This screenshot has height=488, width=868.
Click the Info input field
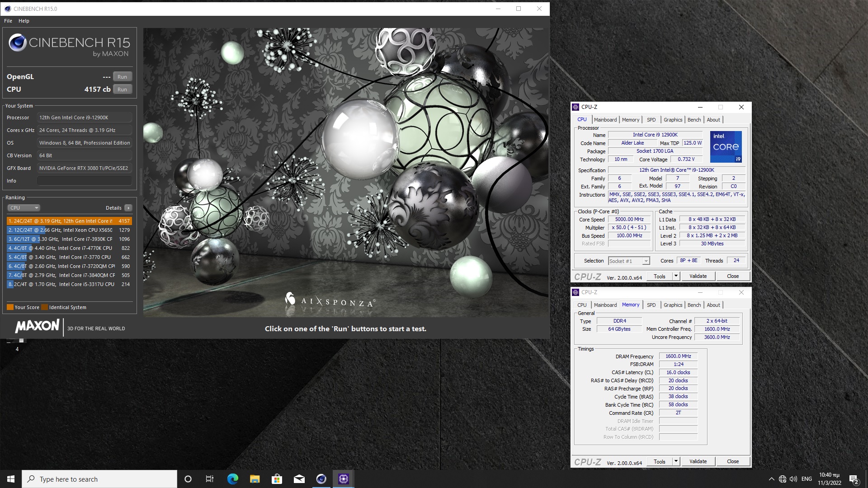tap(85, 181)
